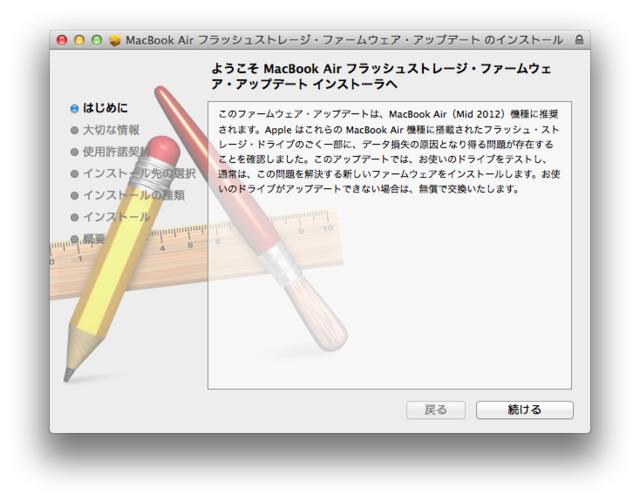Close the installer window with red button
640x502 pixels.
point(62,40)
